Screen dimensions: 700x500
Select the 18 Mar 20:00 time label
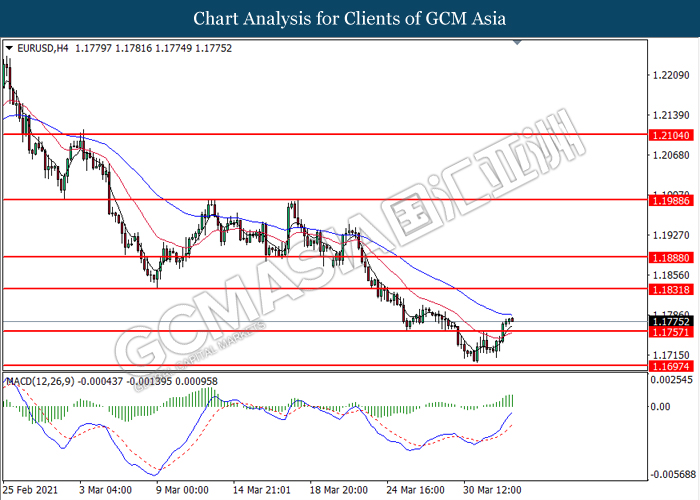tap(337, 491)
